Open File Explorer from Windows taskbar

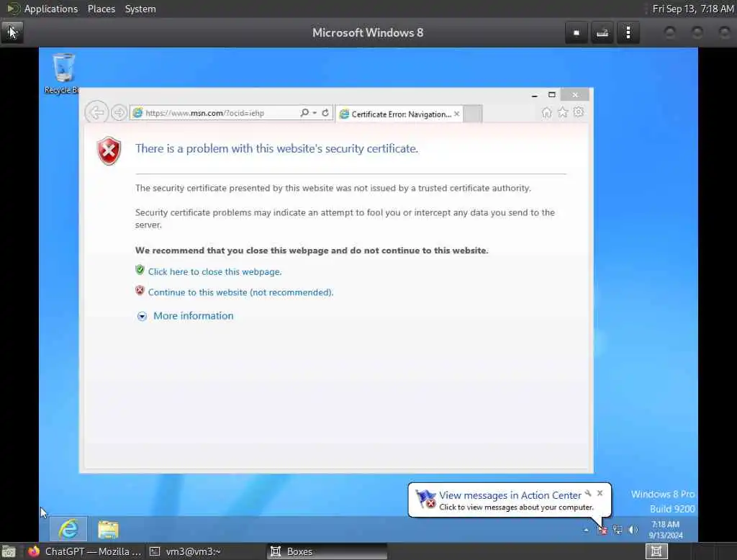click(x=108, y=530)
